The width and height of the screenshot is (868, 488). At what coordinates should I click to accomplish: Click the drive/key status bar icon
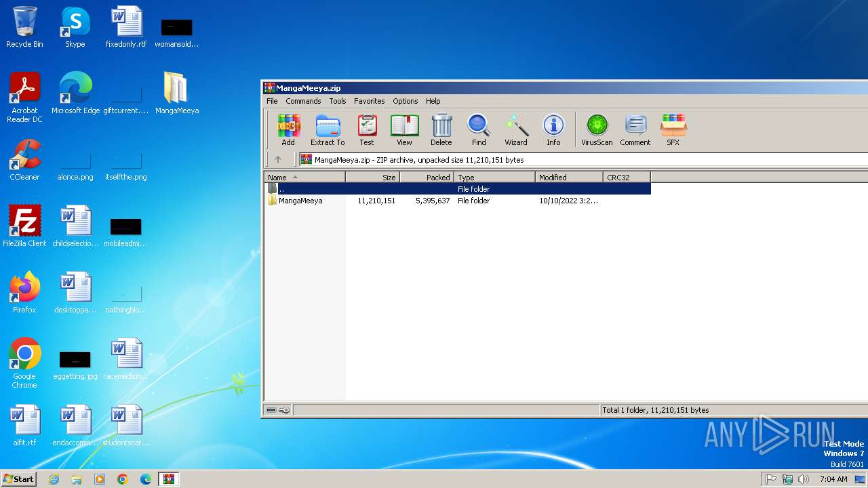coord(278,410)
